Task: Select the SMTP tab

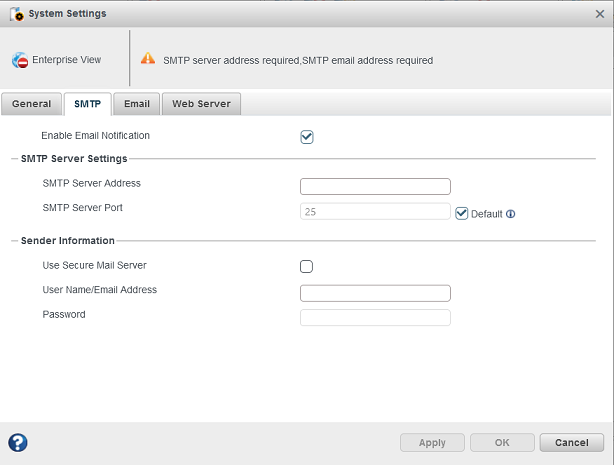Action: tap(87, 104)
